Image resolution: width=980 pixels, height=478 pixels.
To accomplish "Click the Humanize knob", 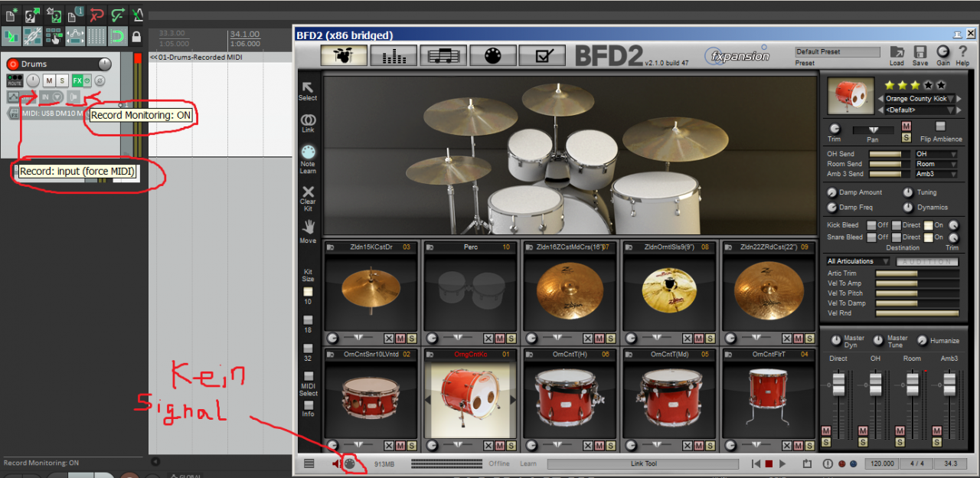I will pyautogui.click(x=922, y=341).
